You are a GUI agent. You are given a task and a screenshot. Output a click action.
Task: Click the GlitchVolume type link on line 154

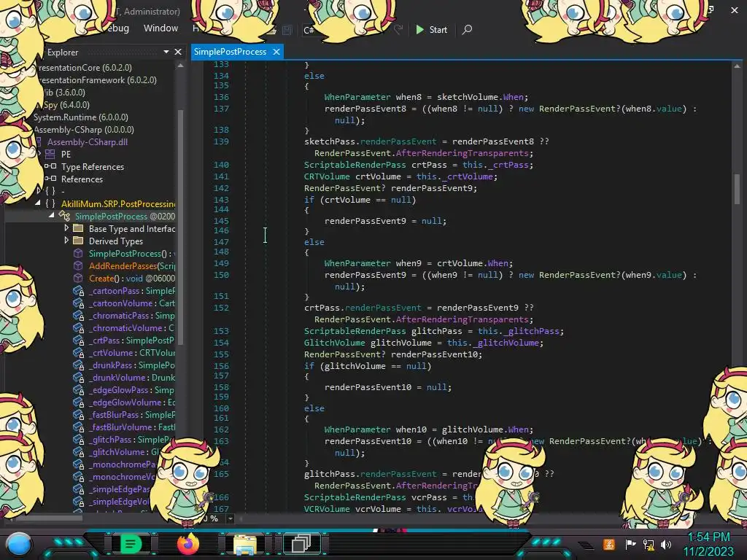[x=334, y=343]
